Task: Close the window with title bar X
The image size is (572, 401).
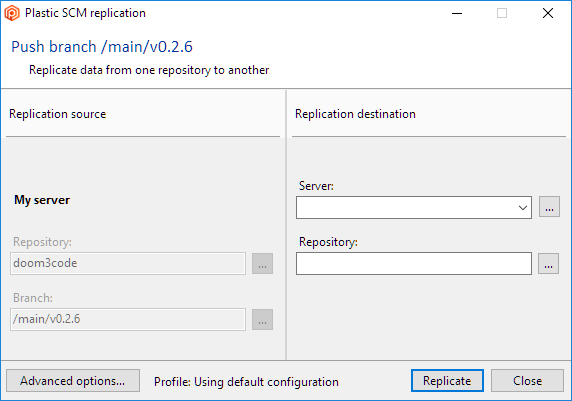Action: [x=548, y=14]
